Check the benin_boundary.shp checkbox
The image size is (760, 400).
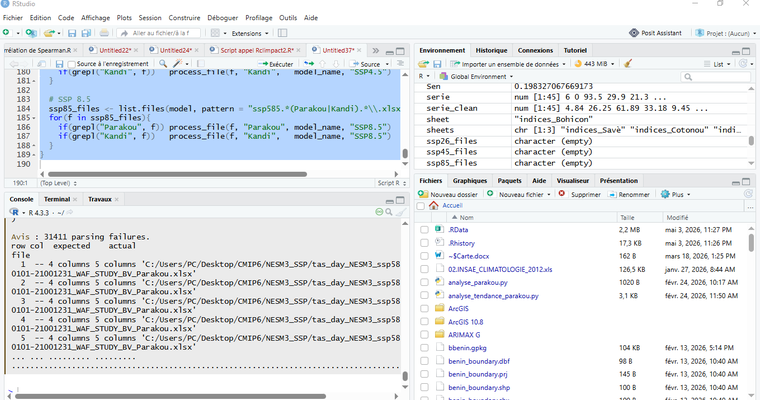424,387
